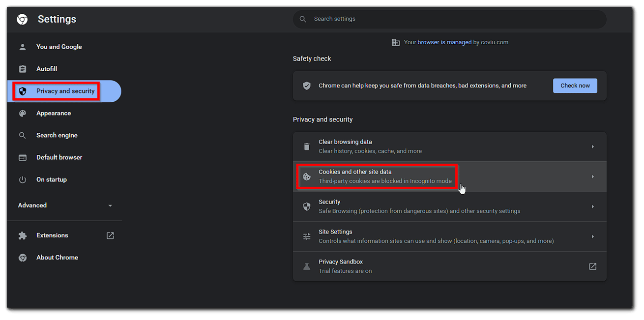Image resolution: width=644 pixels, height=320 pixels.
Task: Click the Safety check description about data breaches
Action: tap(422, 86)
